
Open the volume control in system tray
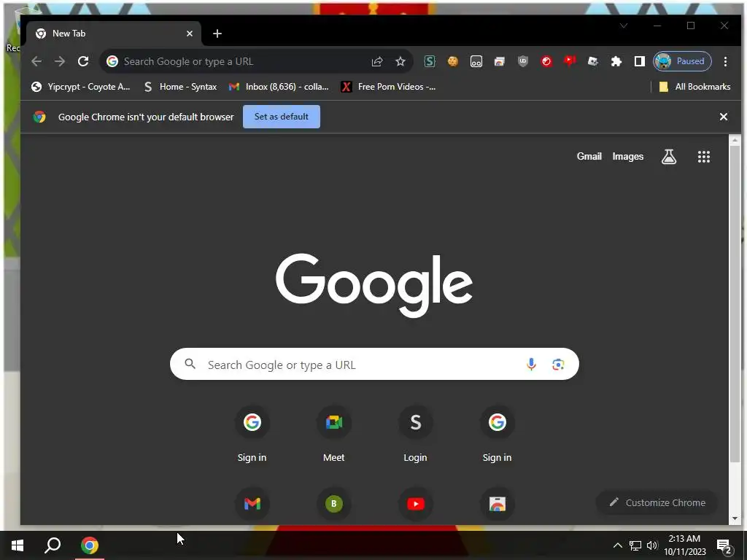pos(652,545)
